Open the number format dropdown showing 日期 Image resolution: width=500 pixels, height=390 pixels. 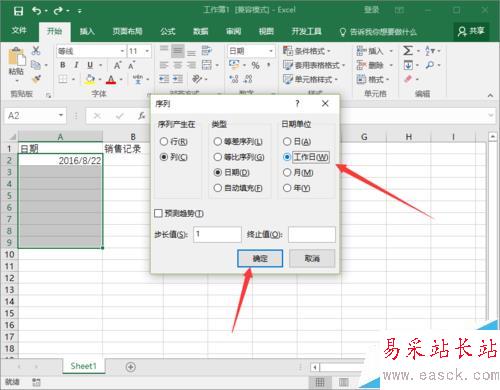271,51
